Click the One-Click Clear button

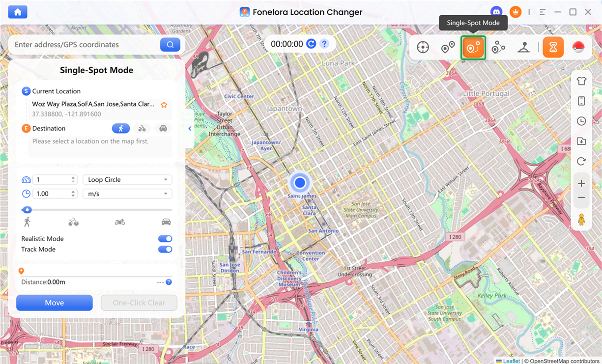coord(139,303)
